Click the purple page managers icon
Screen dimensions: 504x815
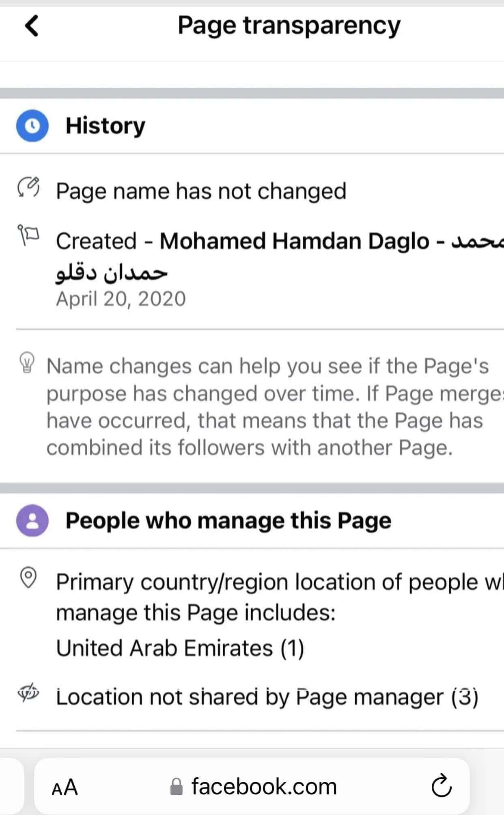32,520
